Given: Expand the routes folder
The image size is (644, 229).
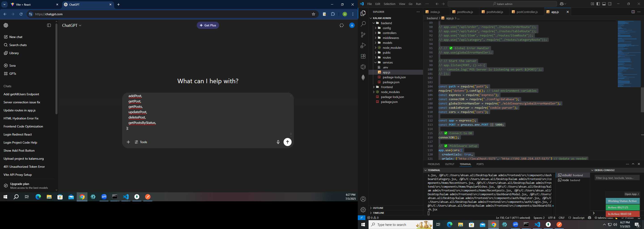Looking at the screenshot, I should pyautogui.click(x=396, y=57).
